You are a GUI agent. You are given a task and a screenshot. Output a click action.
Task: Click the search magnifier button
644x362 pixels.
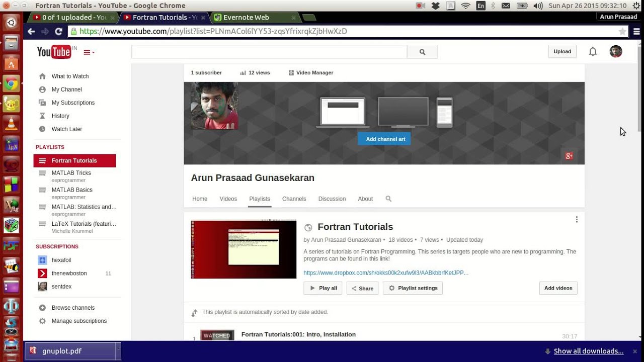click(422, 52)
